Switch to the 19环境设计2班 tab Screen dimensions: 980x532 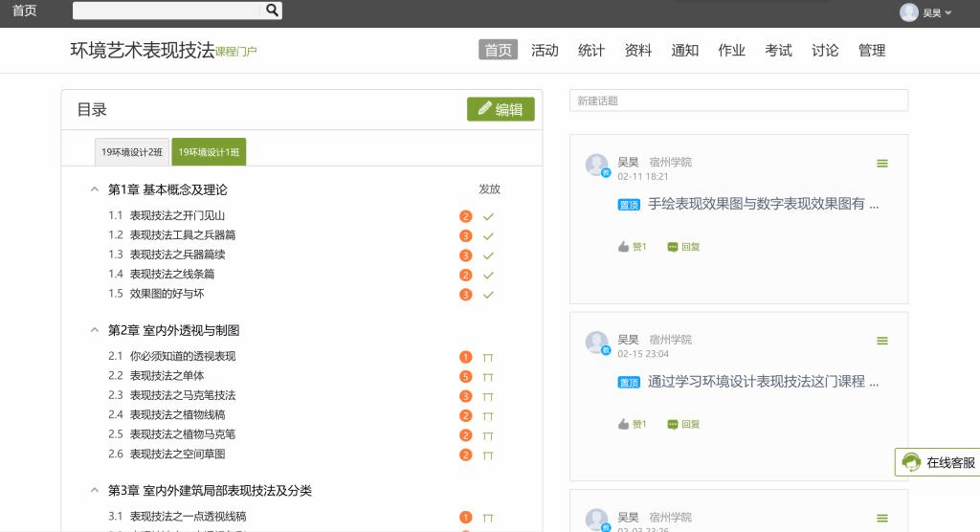click(x=132, y=152)
